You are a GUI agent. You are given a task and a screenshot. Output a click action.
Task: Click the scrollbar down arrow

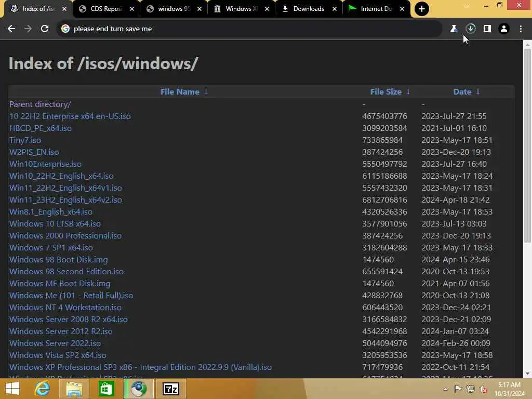coord(527,374)
